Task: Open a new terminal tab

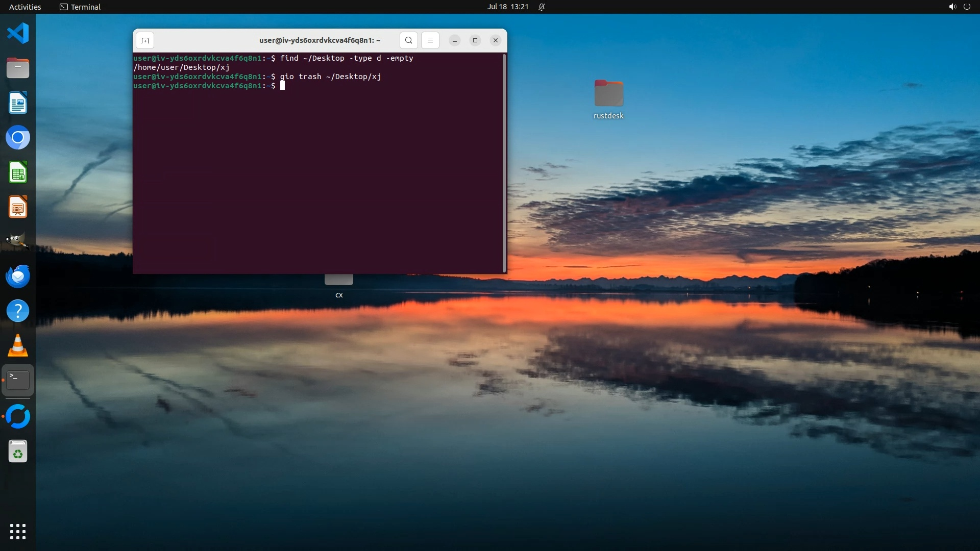Action: click(x=145, y=40)
